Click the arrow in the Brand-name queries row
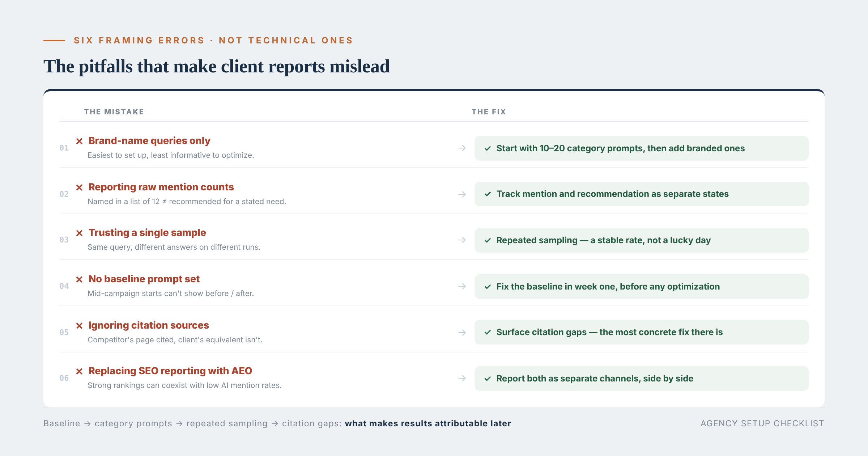The height and width of the screenshot is (456, 868). (x=462, y=148)
